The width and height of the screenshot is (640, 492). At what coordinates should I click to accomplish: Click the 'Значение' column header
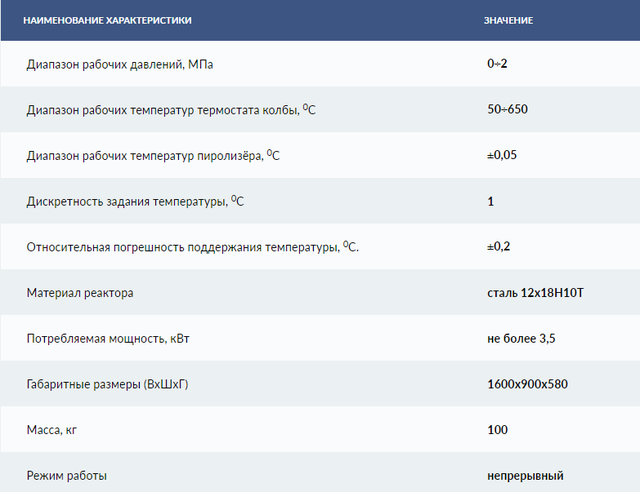click(x=508, y=20)
